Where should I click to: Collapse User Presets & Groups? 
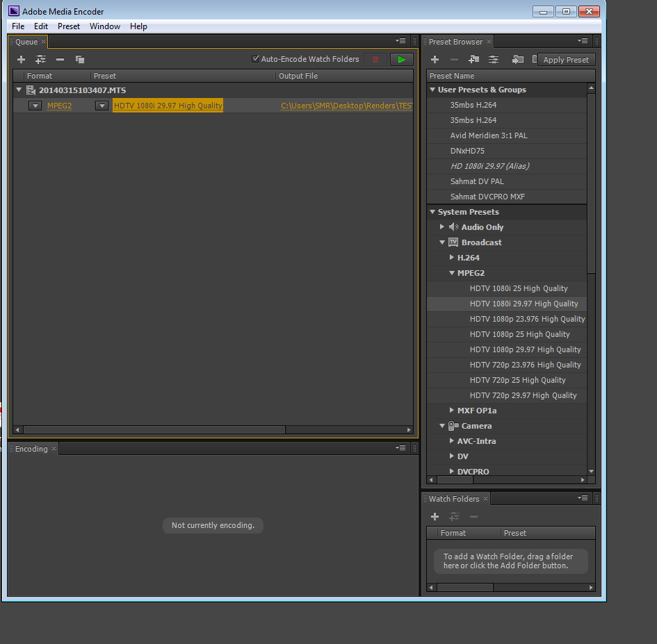[432, 89]
